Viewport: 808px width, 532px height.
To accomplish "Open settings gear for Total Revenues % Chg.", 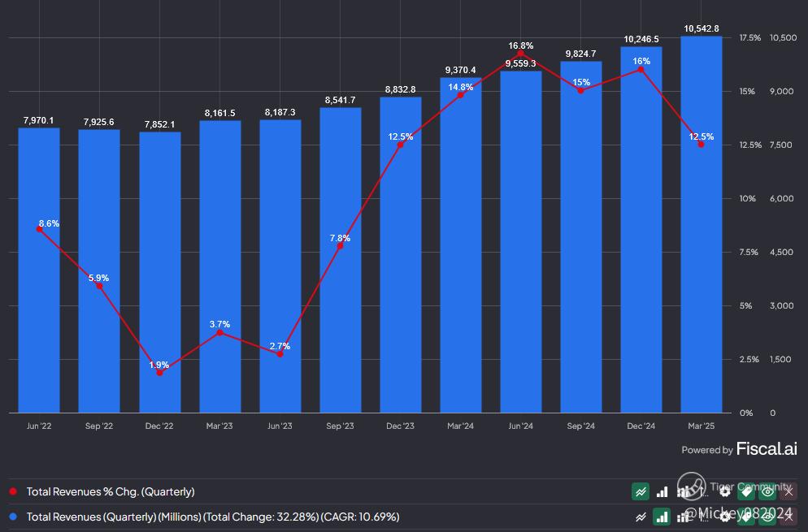I will pyautogui.click(x=725, y=492).
